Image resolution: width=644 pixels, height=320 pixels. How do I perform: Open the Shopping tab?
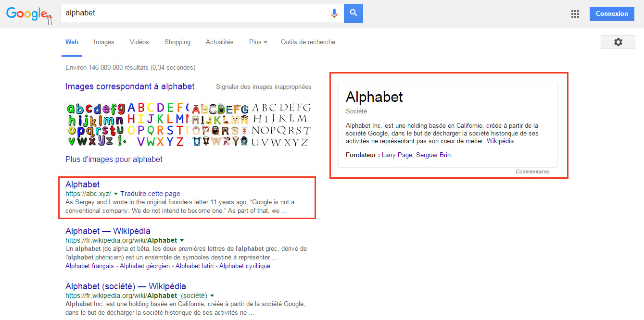pos(177,42)
